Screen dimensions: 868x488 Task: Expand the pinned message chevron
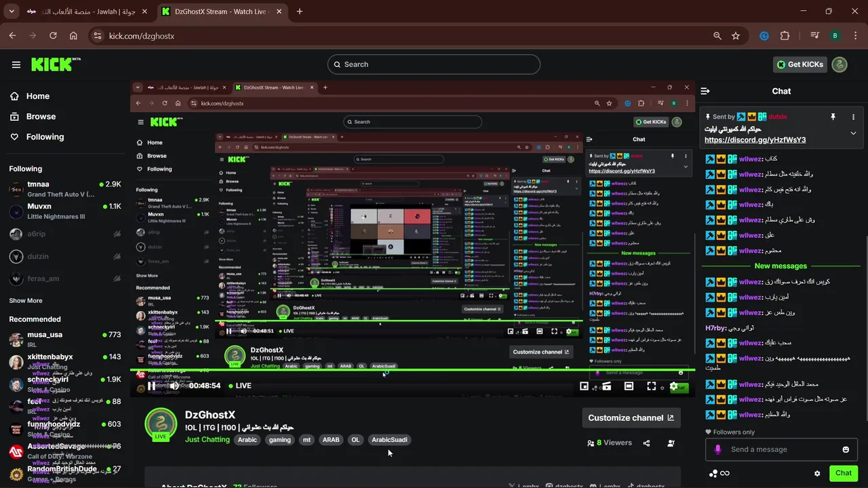853,134
